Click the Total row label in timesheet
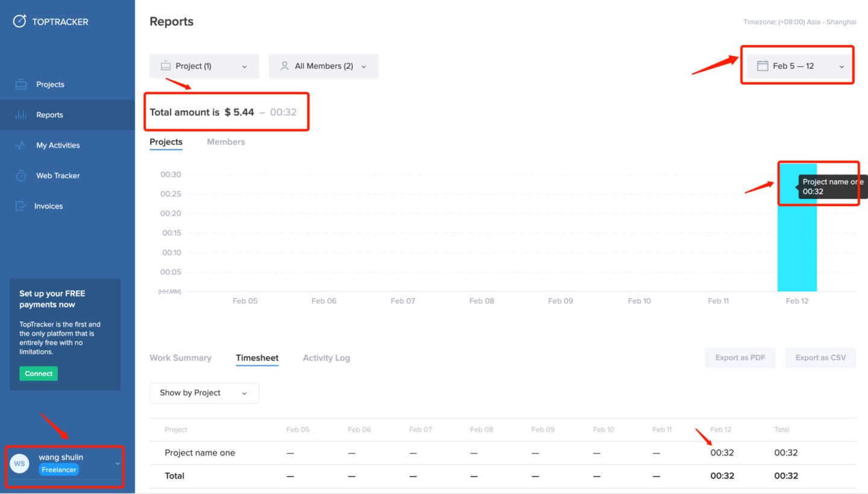The image size is (868, 494). 174,476
